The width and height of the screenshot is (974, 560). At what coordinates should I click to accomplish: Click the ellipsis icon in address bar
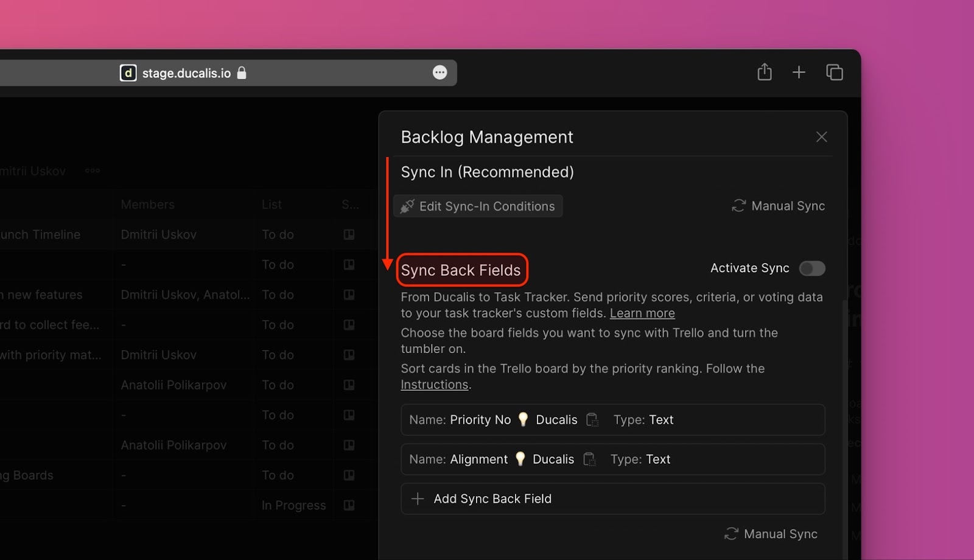tap(440, 72)
